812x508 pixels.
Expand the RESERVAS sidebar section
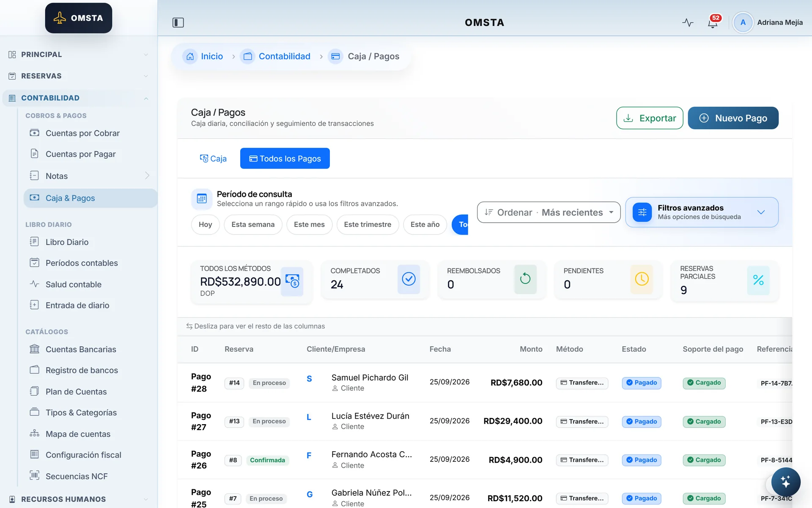(x=79, y=76)
